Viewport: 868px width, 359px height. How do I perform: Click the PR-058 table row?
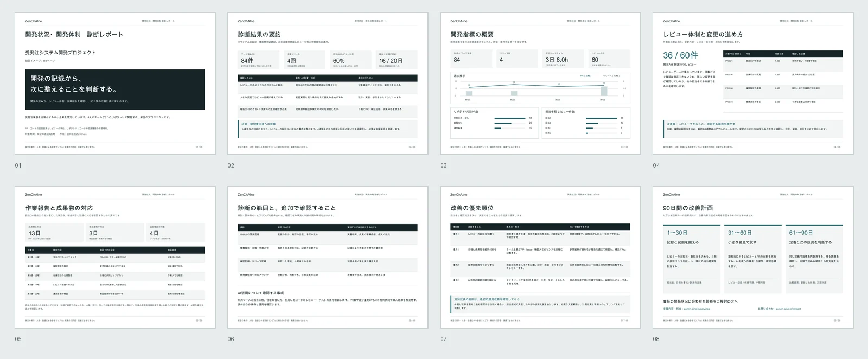783,91
